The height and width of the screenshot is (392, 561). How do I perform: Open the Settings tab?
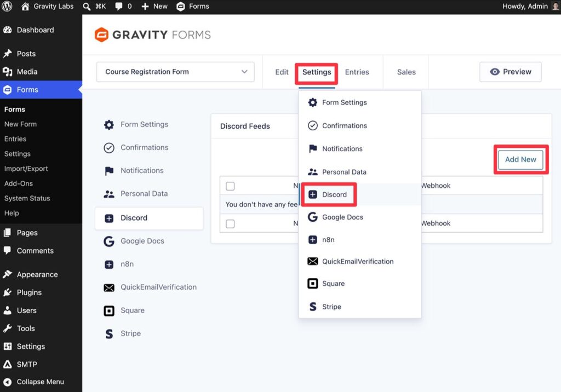pyautogui.click(x=317, y=72)
